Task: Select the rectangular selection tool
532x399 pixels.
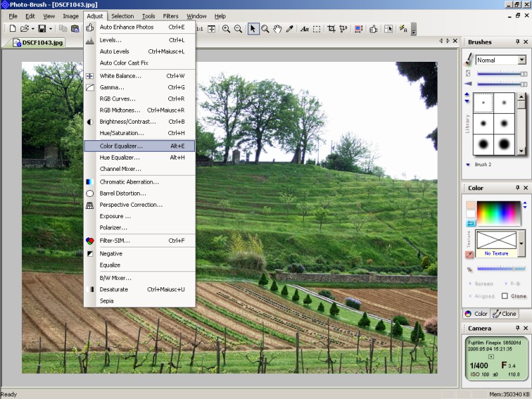Action: (x=317, y=29)
